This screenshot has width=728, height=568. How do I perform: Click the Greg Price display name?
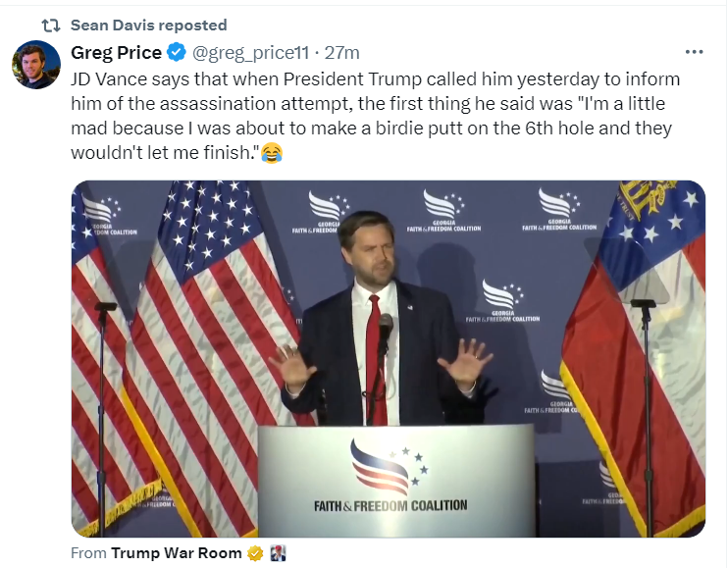116,52
